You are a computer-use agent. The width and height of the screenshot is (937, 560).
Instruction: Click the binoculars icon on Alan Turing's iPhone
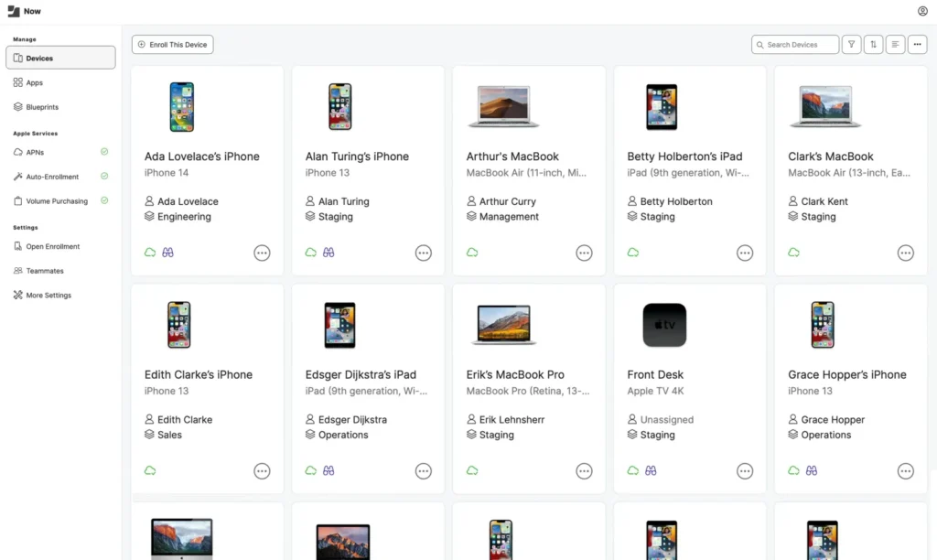tap(330, 252)
